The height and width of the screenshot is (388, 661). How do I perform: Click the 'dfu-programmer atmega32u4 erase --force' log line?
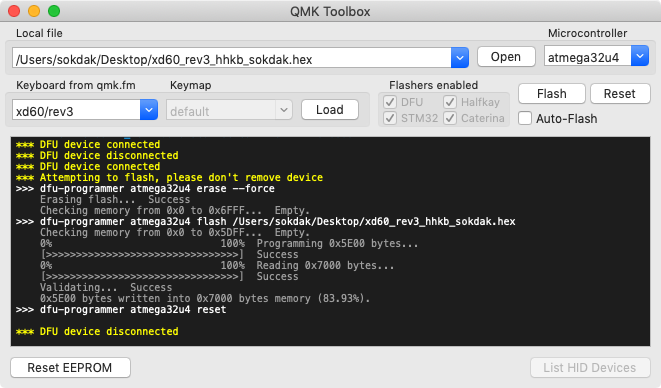point(145,189)
